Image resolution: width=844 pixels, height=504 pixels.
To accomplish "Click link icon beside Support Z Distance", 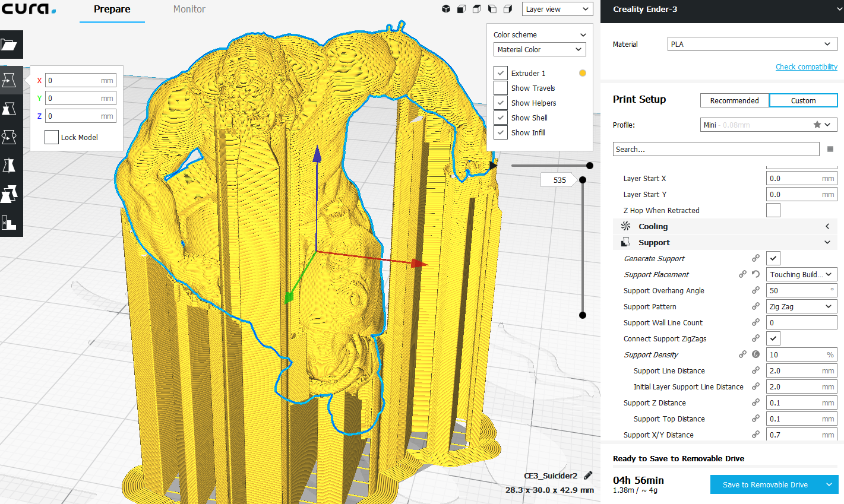I will 756,402.
